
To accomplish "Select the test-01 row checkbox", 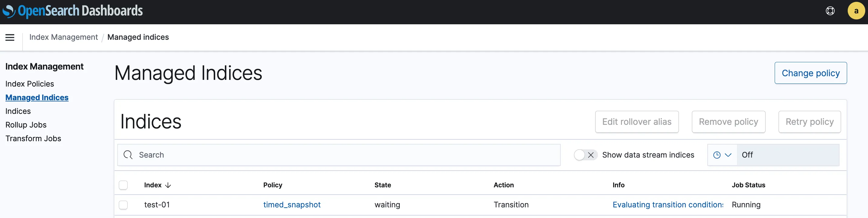I will pyautogui.click(x=123, y=205).
